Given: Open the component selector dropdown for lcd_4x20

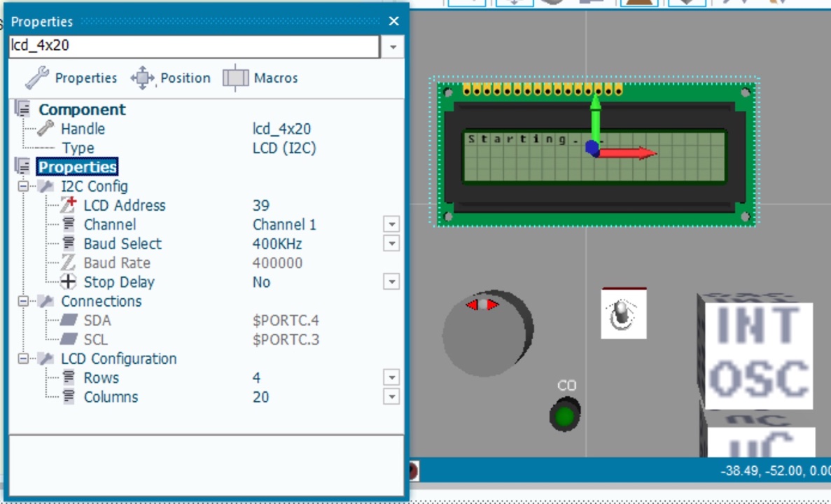Looking at the screenshot, I should click(393, 47).
